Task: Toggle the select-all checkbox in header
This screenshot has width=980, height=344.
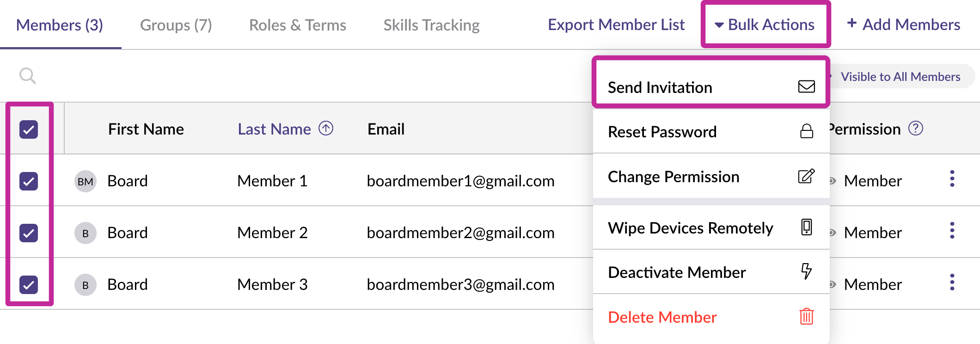Action: [29, 129]
